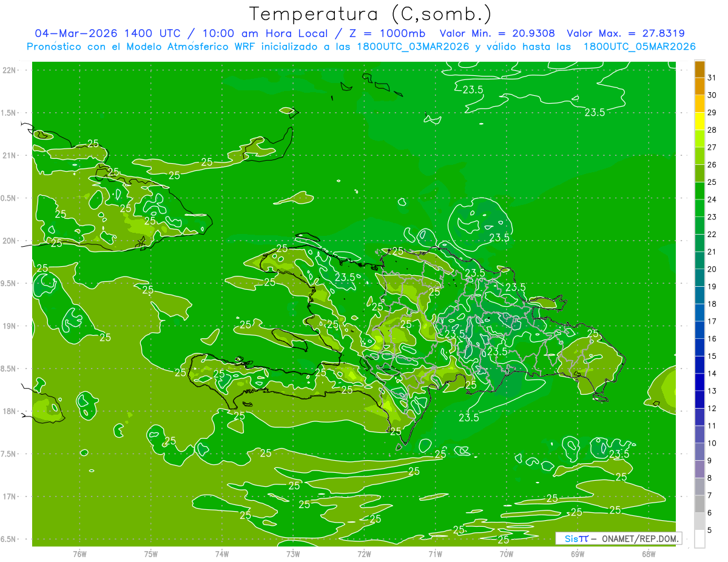728x562 pixels.
Task: Click the "72W" longitude axis label
Action: pyautogui.click(x=364, y=554)
